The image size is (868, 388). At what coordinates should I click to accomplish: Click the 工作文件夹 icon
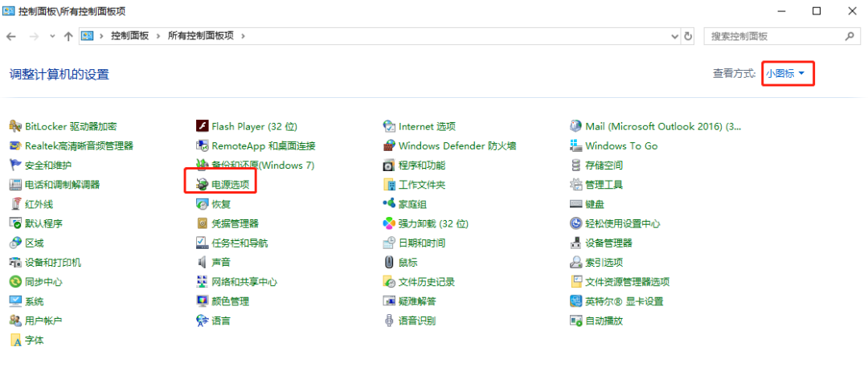pos(389,185)
